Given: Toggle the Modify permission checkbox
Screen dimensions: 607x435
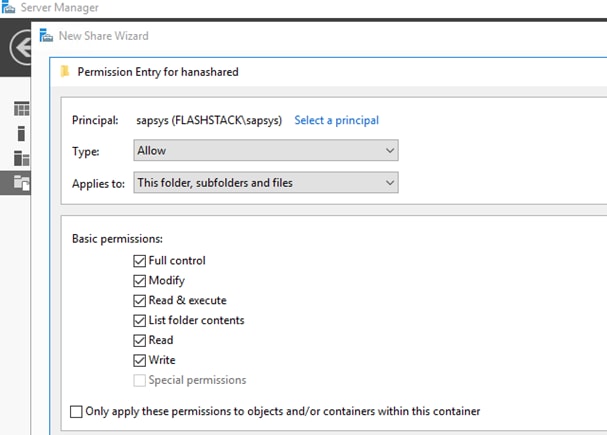Looking at the screenshot, I should point(139,281).
